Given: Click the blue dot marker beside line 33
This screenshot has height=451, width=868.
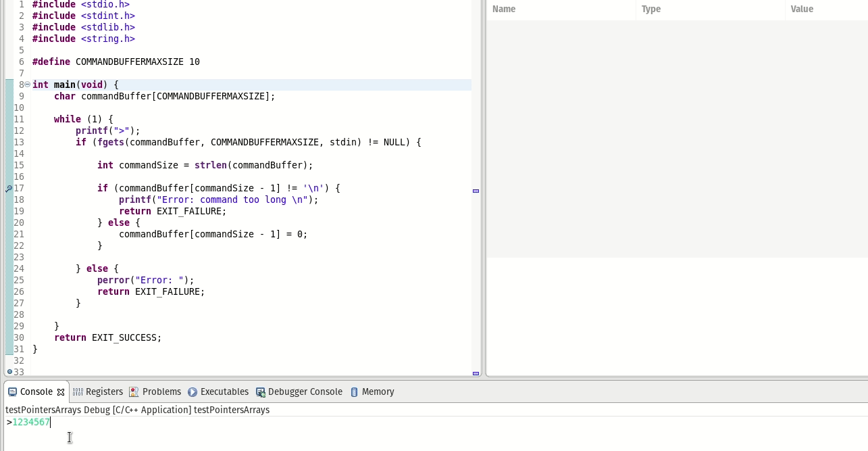Looking at the screenshot, I should 9,372.
